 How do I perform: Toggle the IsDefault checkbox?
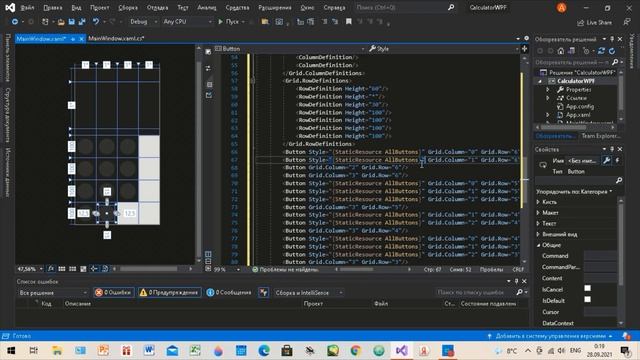coord(587,299)
